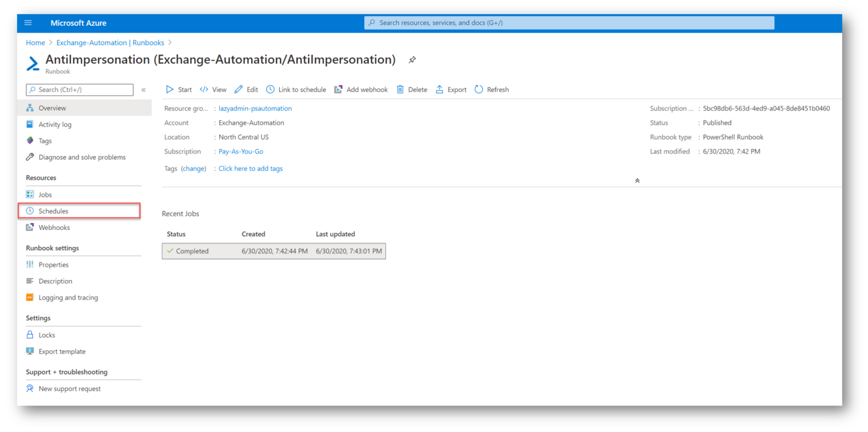Click the Status column header
Image resolution: width=868 pixels, height=432 pixels.
click(x=176, y=234)
